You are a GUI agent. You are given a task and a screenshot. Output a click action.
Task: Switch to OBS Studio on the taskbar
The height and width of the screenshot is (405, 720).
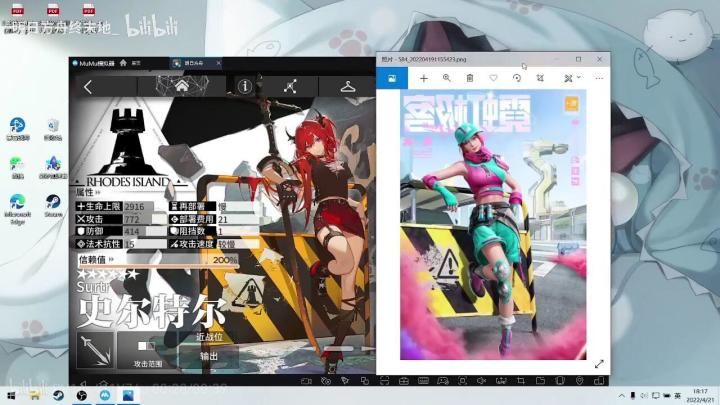pos(81,395)
